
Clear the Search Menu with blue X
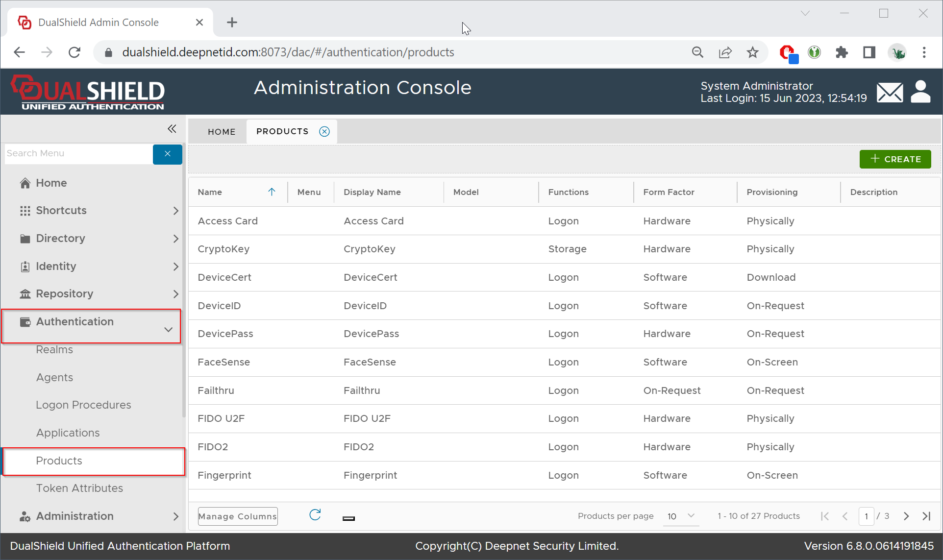pyautogui.click(x=167, y=154)
